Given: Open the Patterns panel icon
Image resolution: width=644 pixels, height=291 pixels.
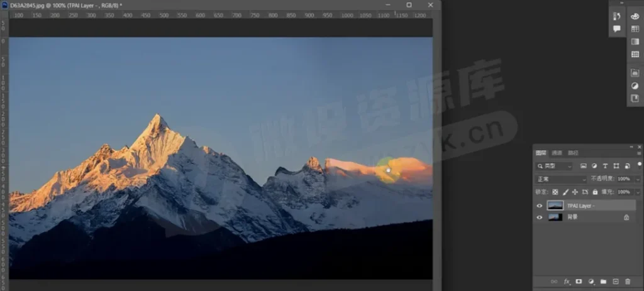Looking at the screenshot, I should click(635, 54).
